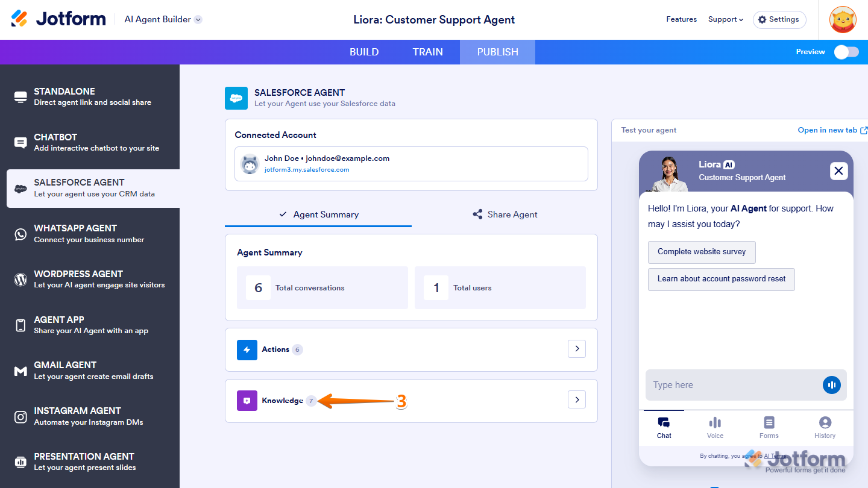Click the microphone voice input icon
The width and height of the screenshot is (868, 488).
click(831, 385)
